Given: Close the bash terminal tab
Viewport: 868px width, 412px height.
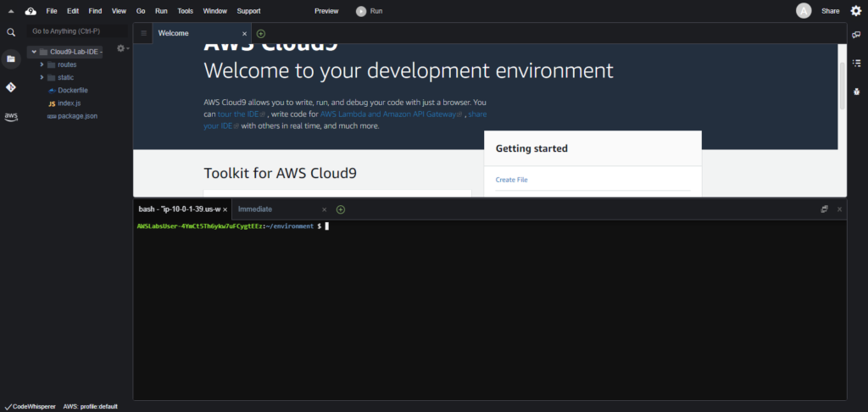Looking at the screenshot, I should [225, 210].
